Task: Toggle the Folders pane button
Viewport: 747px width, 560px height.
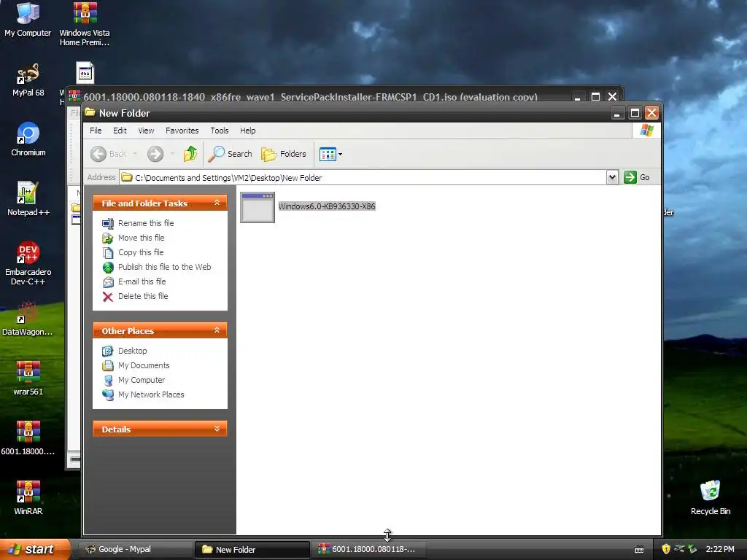Action: coord(284,154)
